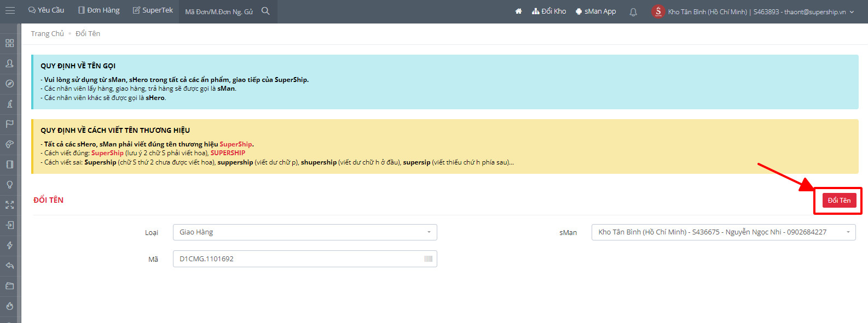Viewport: 868px width, 323px height.
Task: Open the Loại Giao Hàng dropdown
Action: (305, 232)
